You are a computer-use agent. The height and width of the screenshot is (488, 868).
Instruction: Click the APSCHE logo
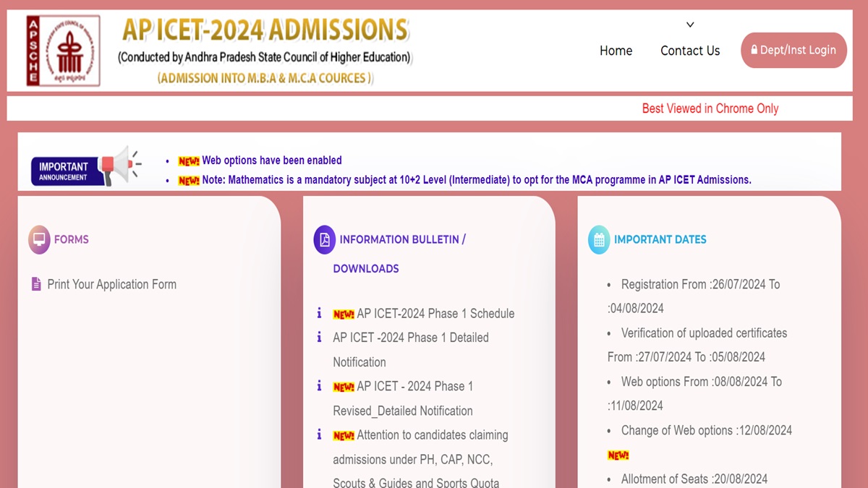coord(63,51)
